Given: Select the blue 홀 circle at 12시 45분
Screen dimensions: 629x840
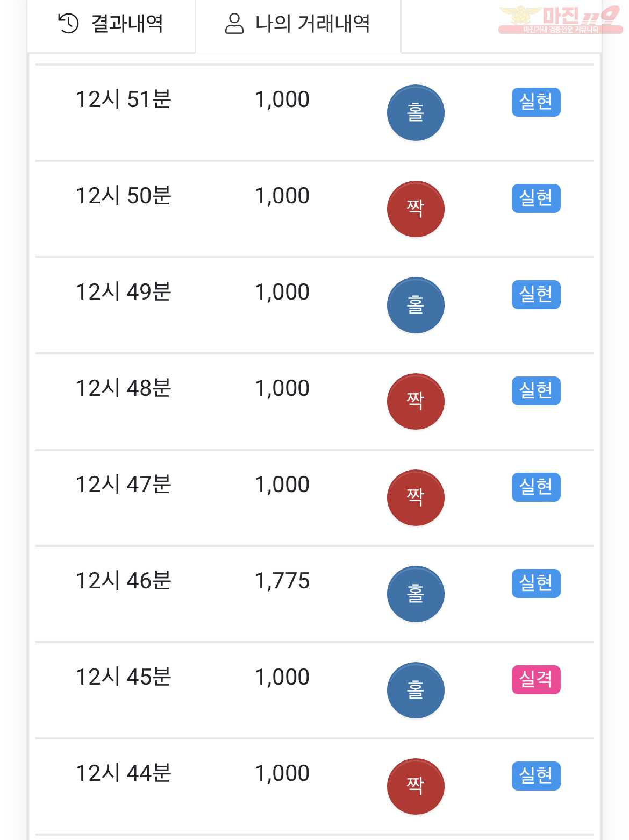Looking at the screenshot, I should tap(416, 690).
